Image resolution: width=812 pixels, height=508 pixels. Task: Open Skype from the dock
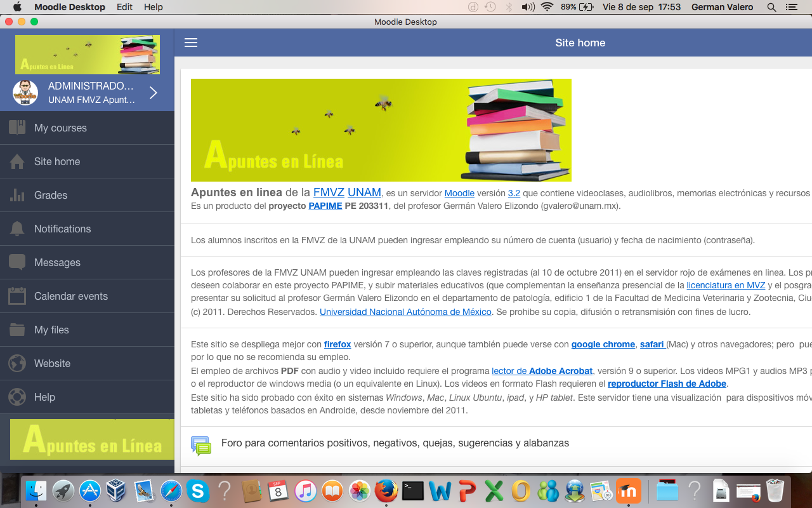click(x=198, y=490)
